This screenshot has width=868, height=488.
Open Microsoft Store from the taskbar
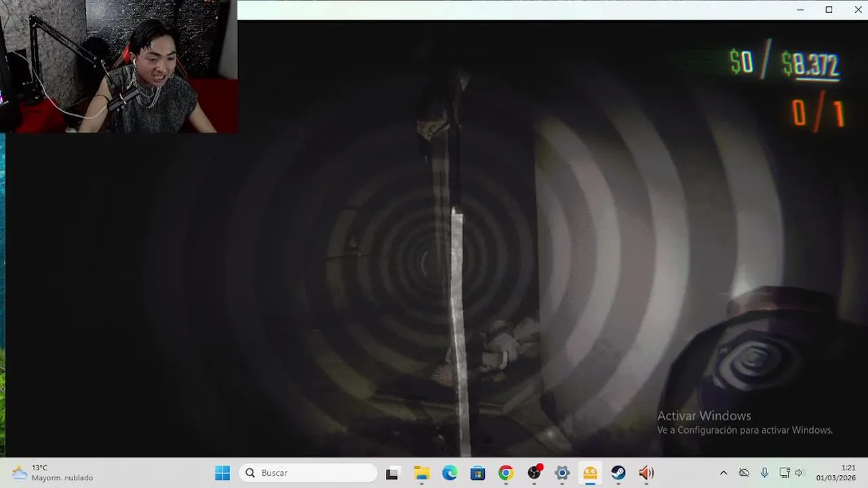coord(478,473)
